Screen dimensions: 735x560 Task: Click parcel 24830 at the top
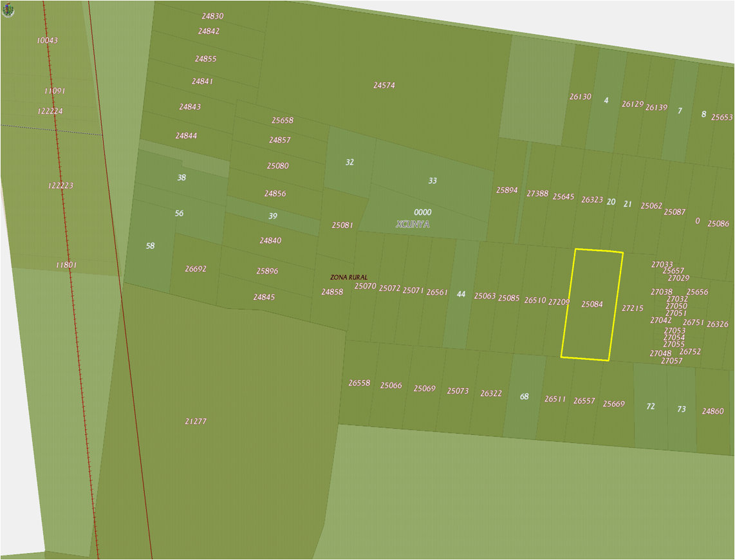click(x=212, y=16)
